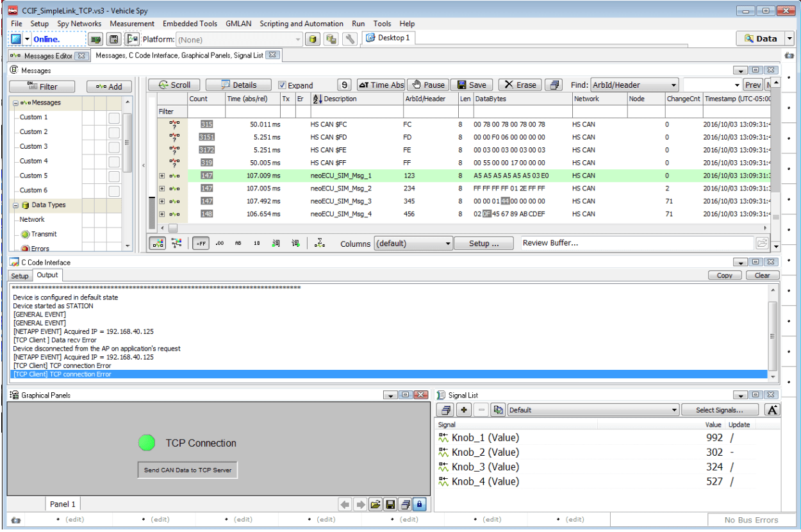
Task: Toggle the Expand checkbox in Messages toolbar
Action: [x=283, y=85]
